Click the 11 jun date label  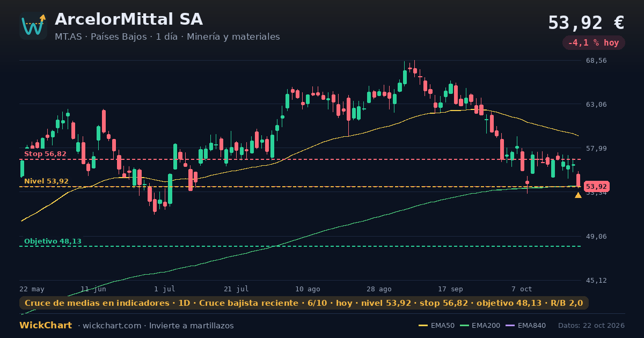click(x=93, y=289)
